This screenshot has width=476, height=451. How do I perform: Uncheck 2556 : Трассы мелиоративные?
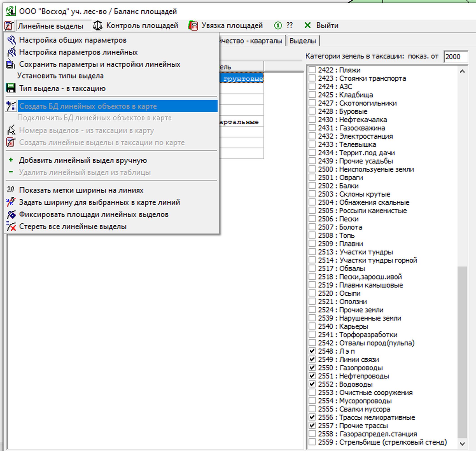click(x=312, y=417)
